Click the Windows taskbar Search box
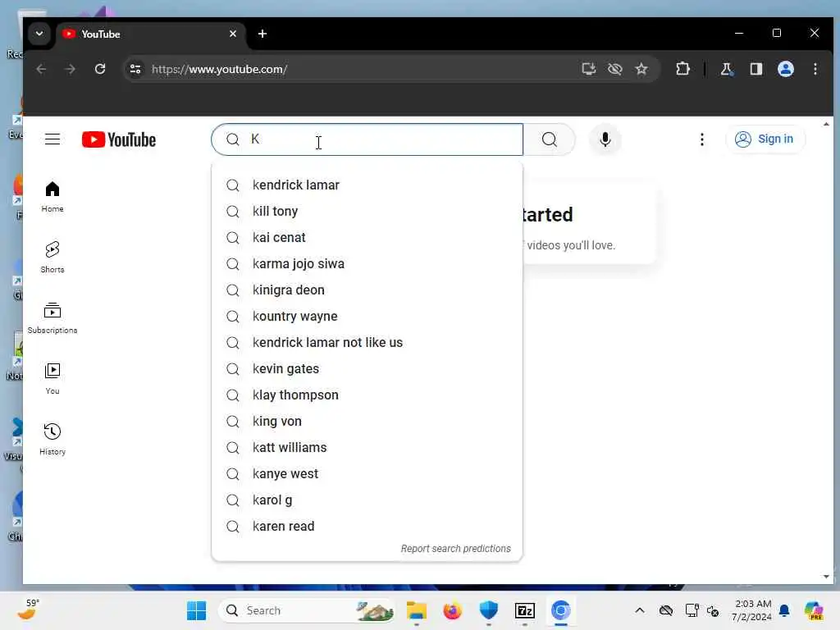This screenshot has height=630, width=840. point(307,610)
